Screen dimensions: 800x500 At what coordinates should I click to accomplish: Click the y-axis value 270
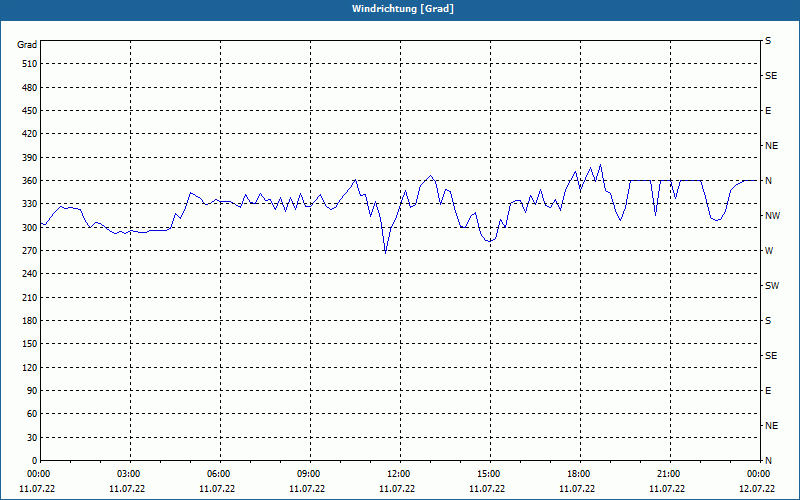pos(30,251)
